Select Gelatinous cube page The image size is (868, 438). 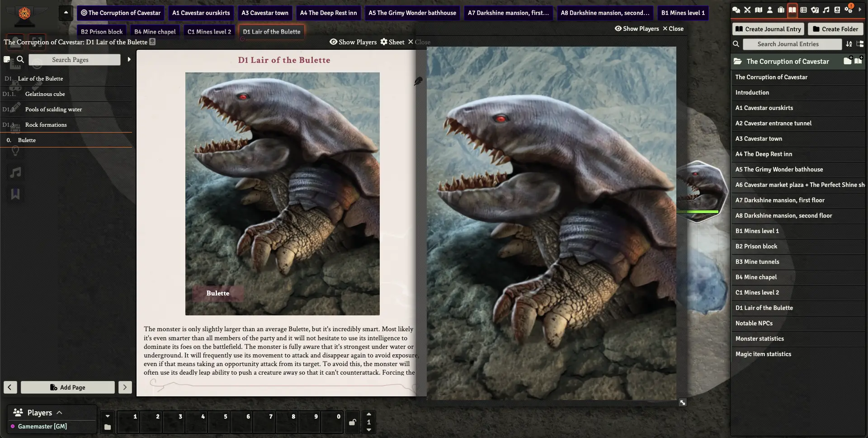pyautogui.click(x=67, y=94)
